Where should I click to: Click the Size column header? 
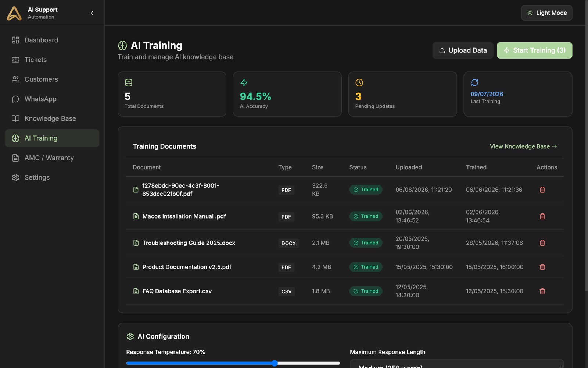pyautogui.click(x=318, y=167)
